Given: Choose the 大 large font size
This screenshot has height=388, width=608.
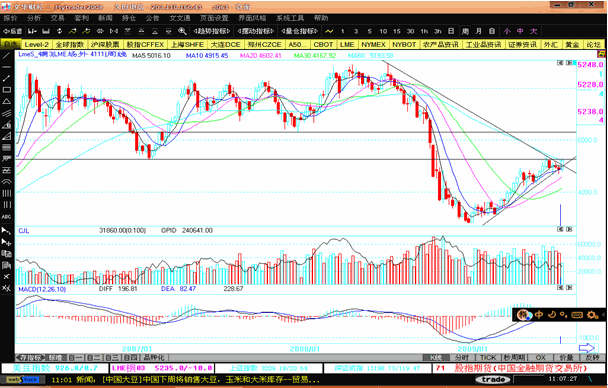Looking at the screenshot, I should point(534,31).
